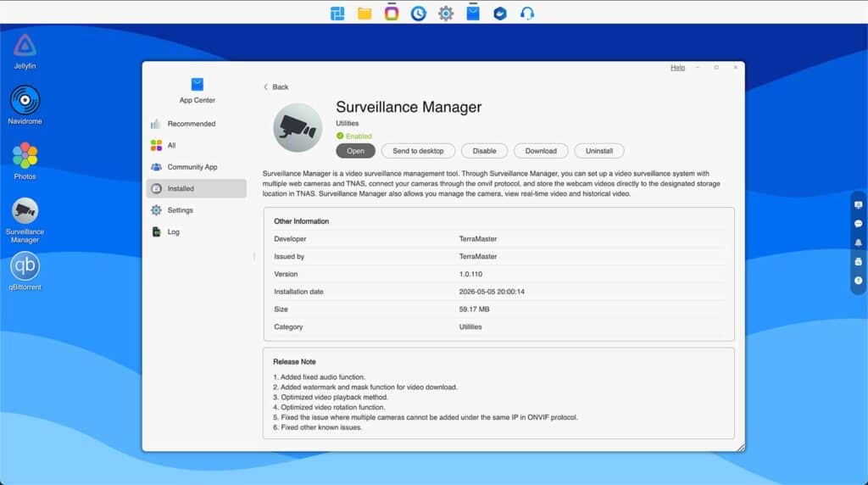Click the Surveillance Manager title heading
Screen dimensions: 868x485
pyautogui.click(x=409, y=107)
